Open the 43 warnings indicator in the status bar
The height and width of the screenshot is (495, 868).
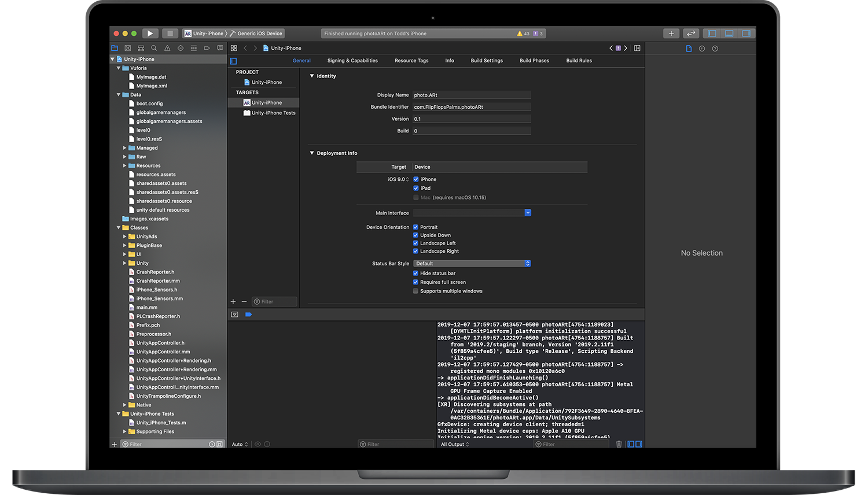click(523, 34)
